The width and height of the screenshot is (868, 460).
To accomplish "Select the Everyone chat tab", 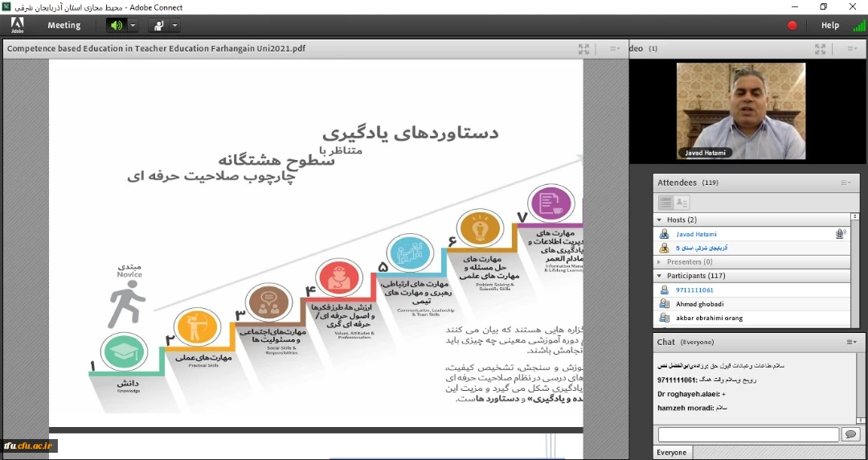I will coord(672,453).
